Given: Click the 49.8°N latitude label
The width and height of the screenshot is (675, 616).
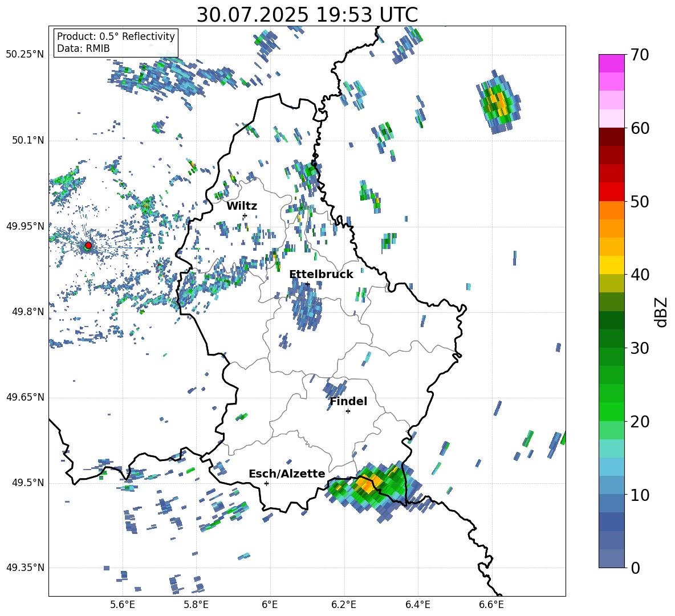Looking at the screenshot, I should point(28,312).
